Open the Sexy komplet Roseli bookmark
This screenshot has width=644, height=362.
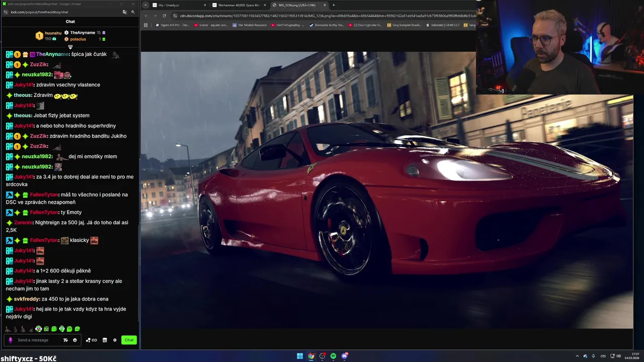tap(405, 25)
